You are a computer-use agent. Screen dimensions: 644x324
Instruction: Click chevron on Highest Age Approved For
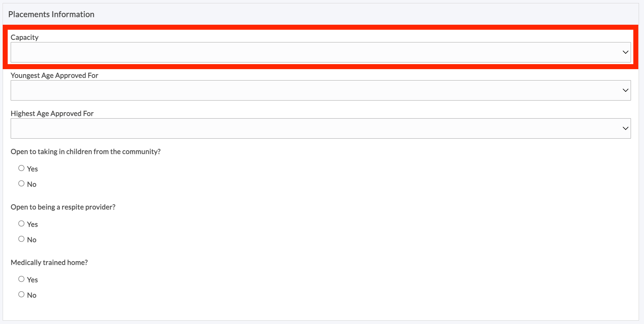625,129
